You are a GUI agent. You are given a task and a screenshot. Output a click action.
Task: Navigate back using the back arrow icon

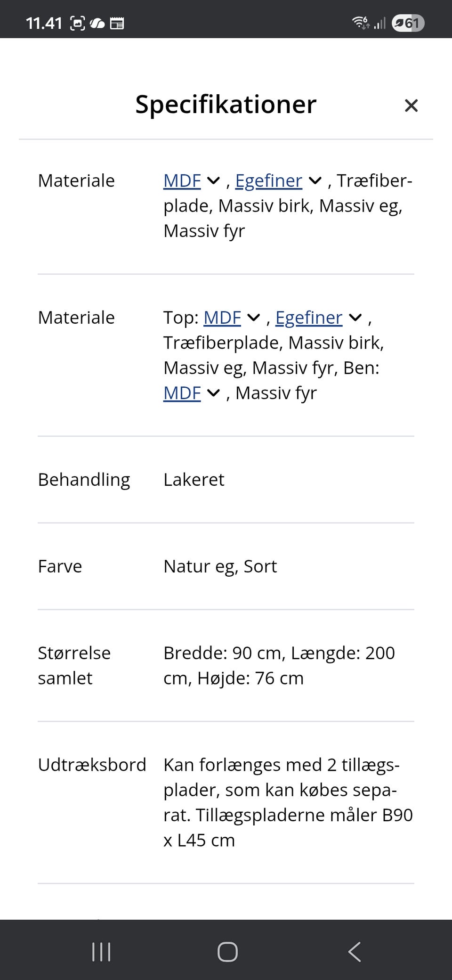355,951
